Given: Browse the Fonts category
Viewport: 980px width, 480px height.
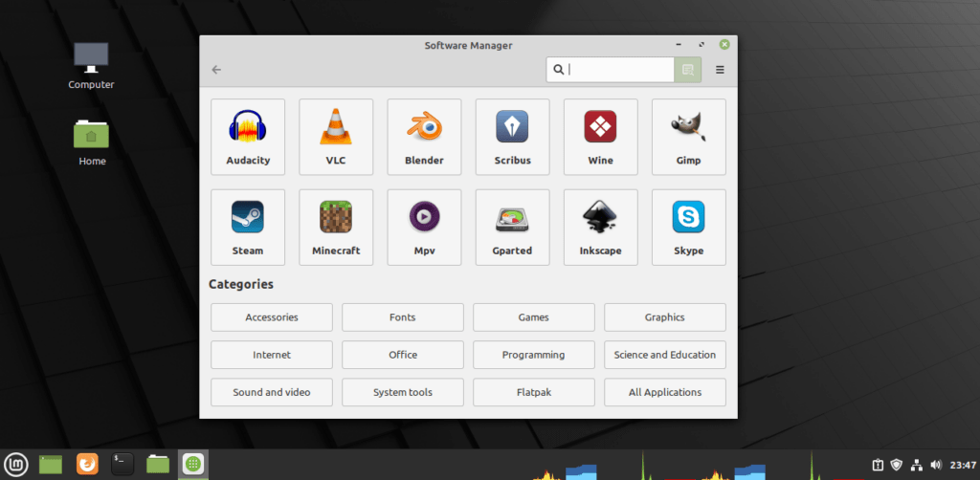Looking at the screenshot, I should [x=403, y=317].
